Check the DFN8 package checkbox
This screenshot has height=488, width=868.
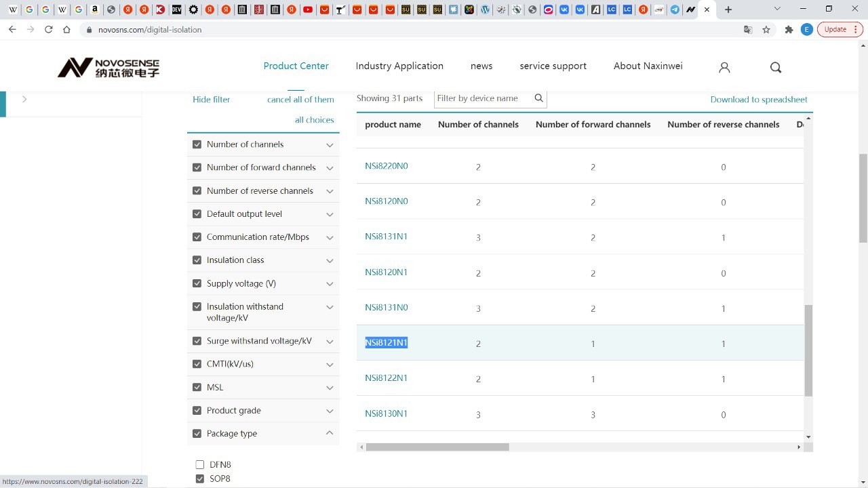200,464
